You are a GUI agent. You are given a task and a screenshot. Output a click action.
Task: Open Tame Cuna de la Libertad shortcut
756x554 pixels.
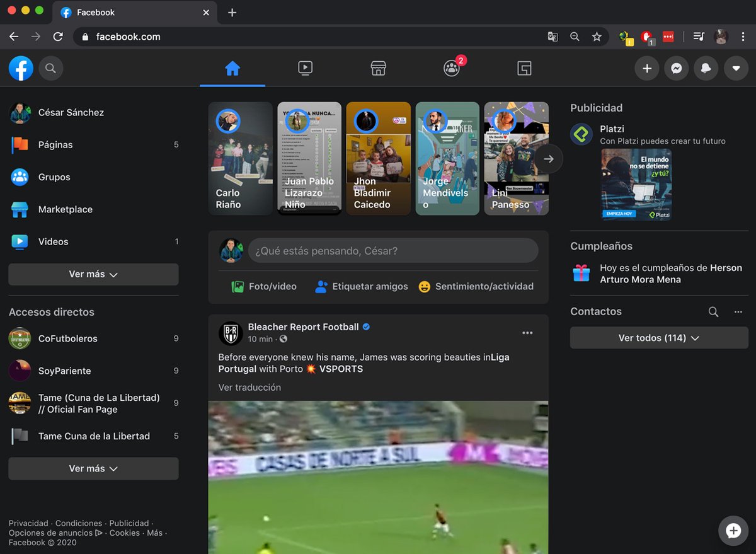point(93,436)
